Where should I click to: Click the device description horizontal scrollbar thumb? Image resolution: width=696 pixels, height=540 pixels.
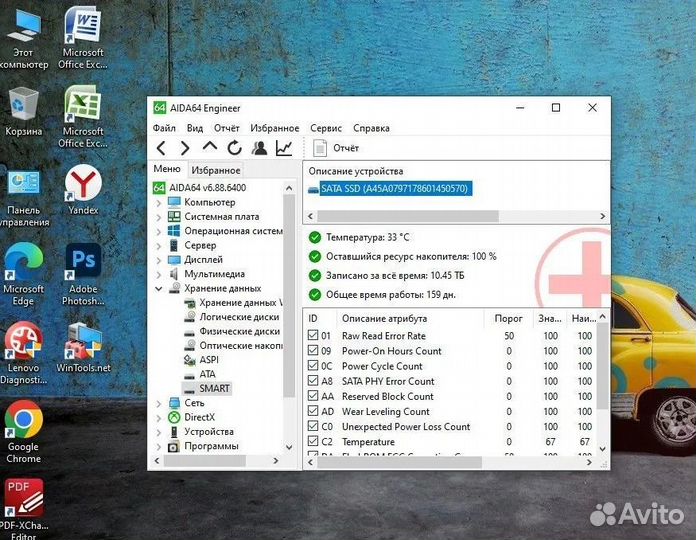tap(408, 216)
